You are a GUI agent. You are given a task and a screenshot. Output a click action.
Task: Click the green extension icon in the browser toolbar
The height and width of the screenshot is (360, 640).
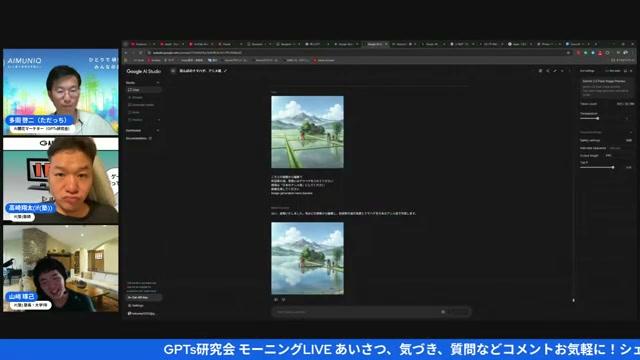pos(585,53)
